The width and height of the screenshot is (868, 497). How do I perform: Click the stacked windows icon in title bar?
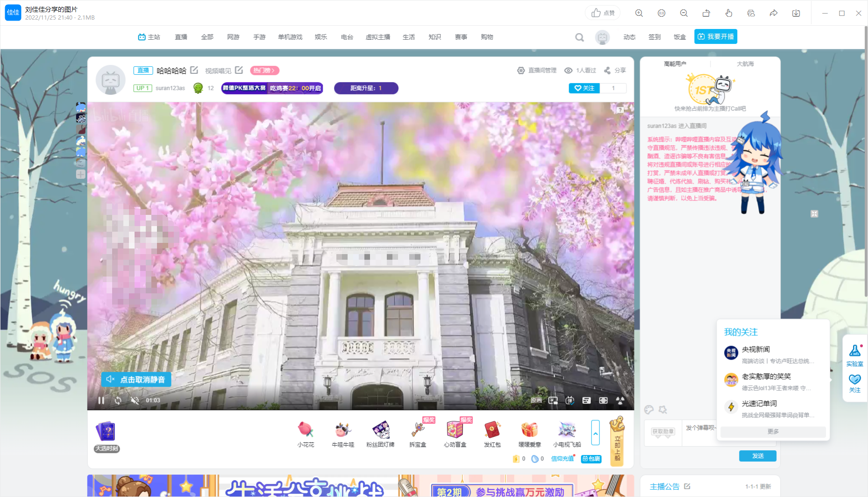(751, 13)
